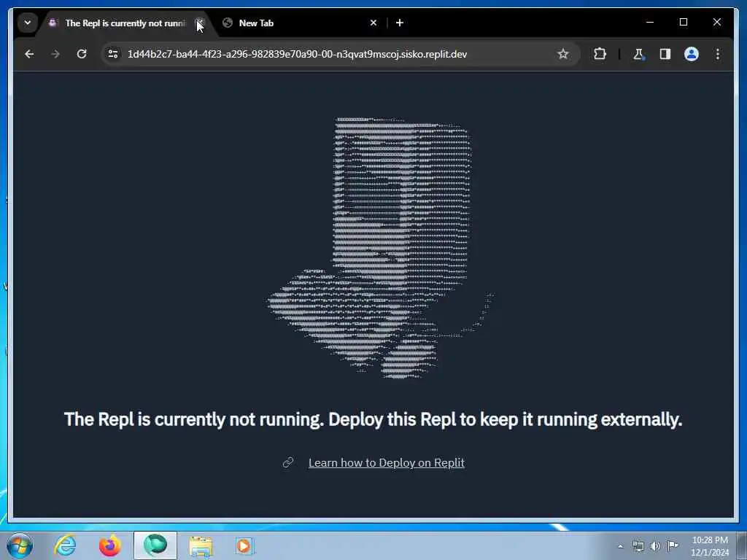Click the 'Repl is currently not running' heading
Image resolution: width=747 pixels, height=560 pixels.
pos(373,419)
